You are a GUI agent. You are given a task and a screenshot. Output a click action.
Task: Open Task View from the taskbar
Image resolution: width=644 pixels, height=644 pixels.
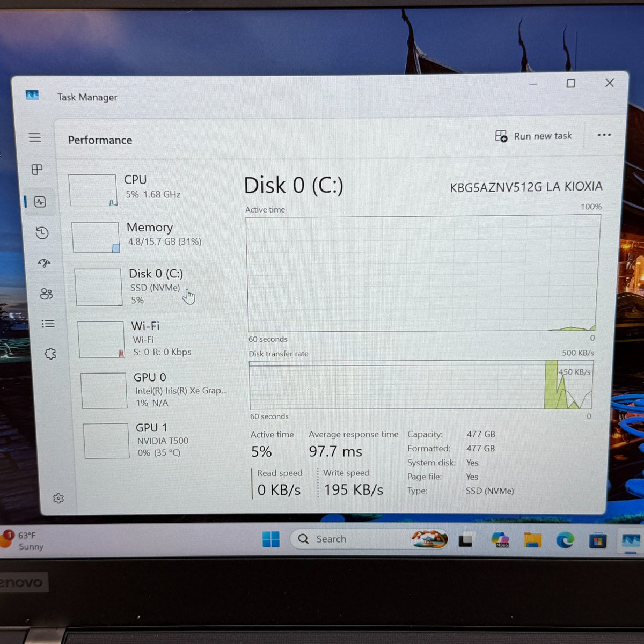click(465, 540)
